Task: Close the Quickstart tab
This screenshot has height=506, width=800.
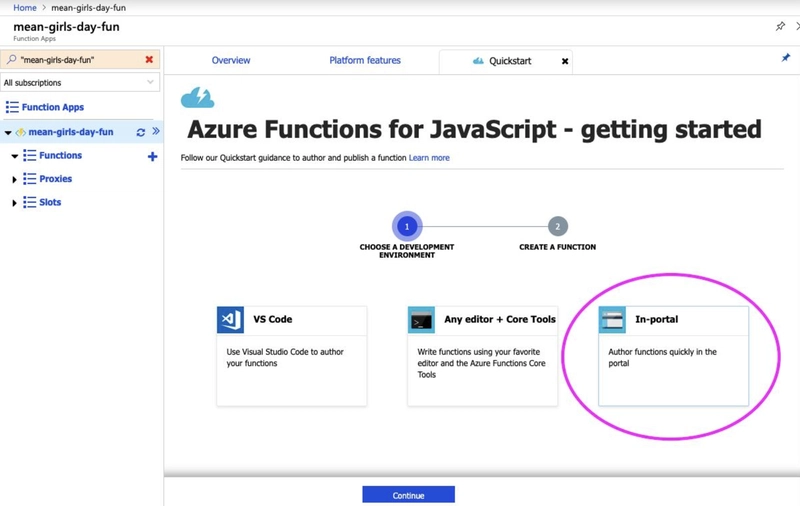Action: [565, 61]
